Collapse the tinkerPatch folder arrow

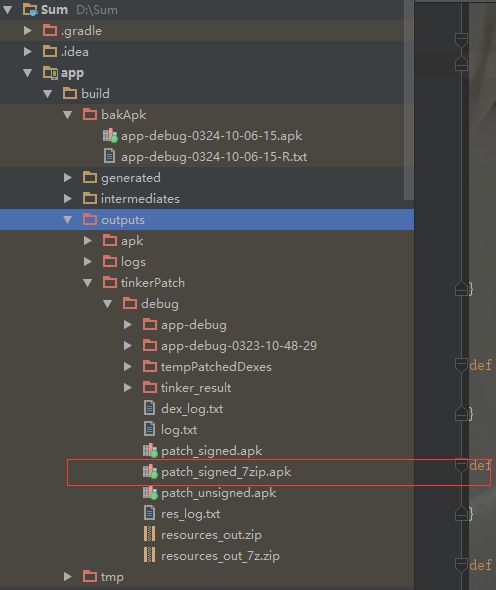click(87, 283)
